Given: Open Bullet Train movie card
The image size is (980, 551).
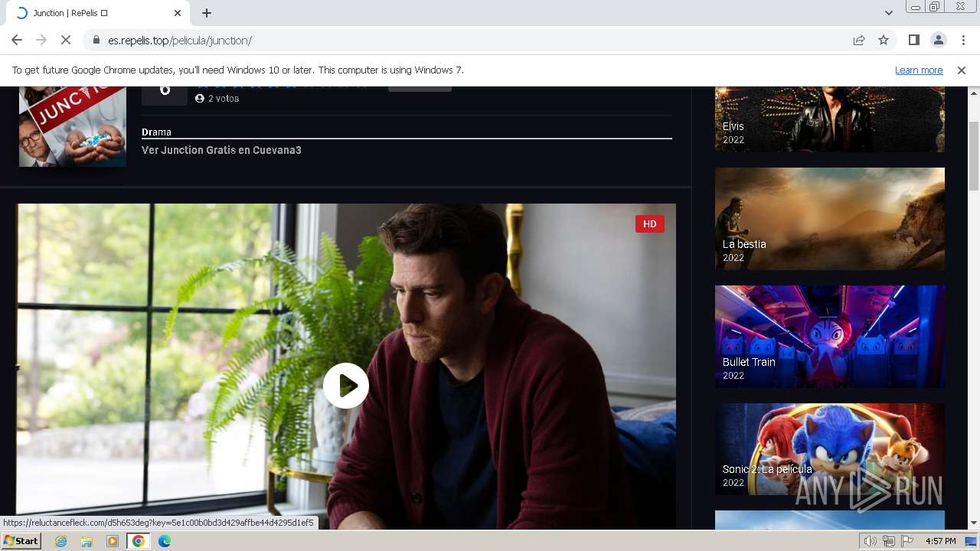Looking at the screenshot, I should click(830, 337).
